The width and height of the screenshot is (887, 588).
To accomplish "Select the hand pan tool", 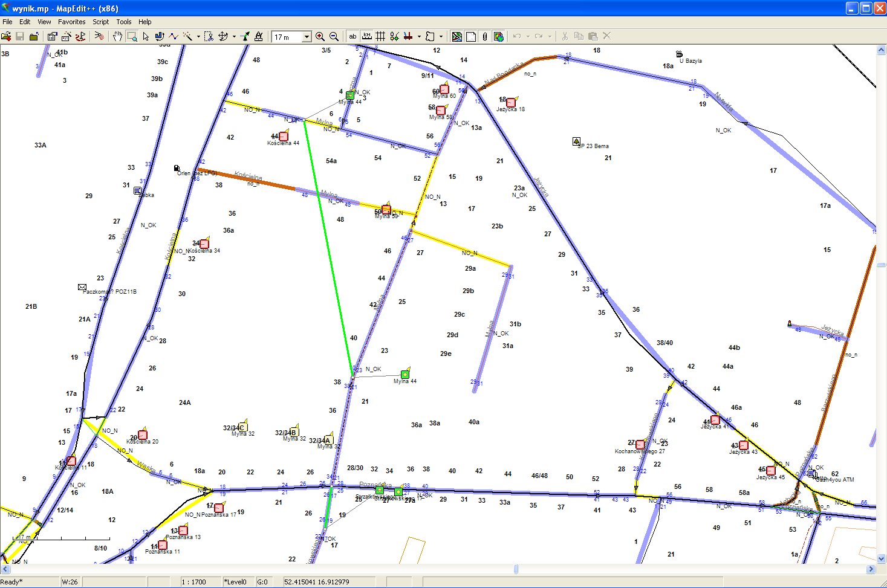I will pyautogui.click(x=117, y=37).
